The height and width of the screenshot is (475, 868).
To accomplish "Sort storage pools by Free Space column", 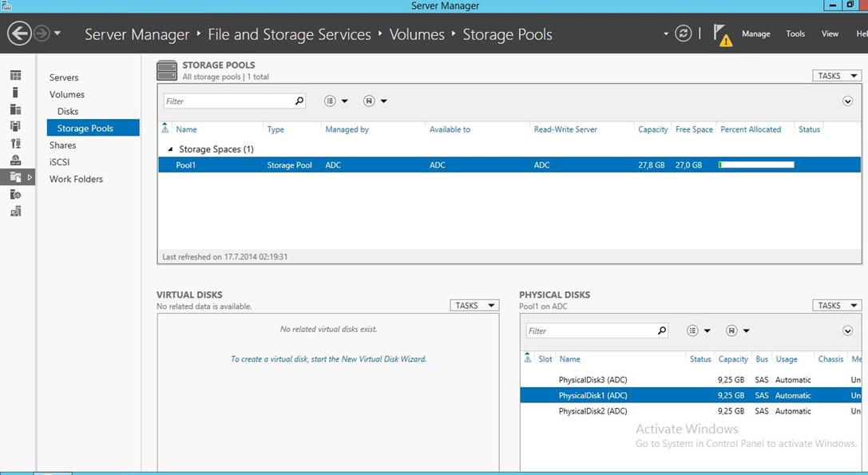I will point(694,129).
